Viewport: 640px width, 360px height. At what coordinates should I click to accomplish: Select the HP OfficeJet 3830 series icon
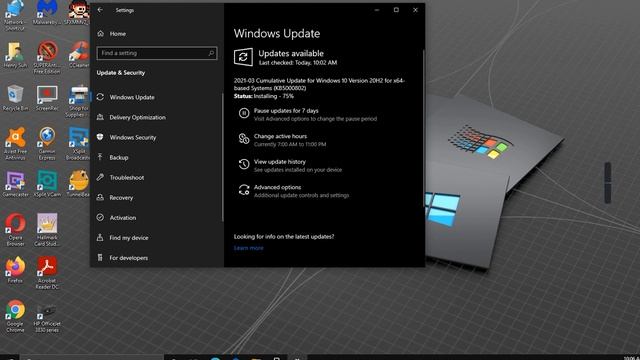pyautogui.click(x=47, y=318)
